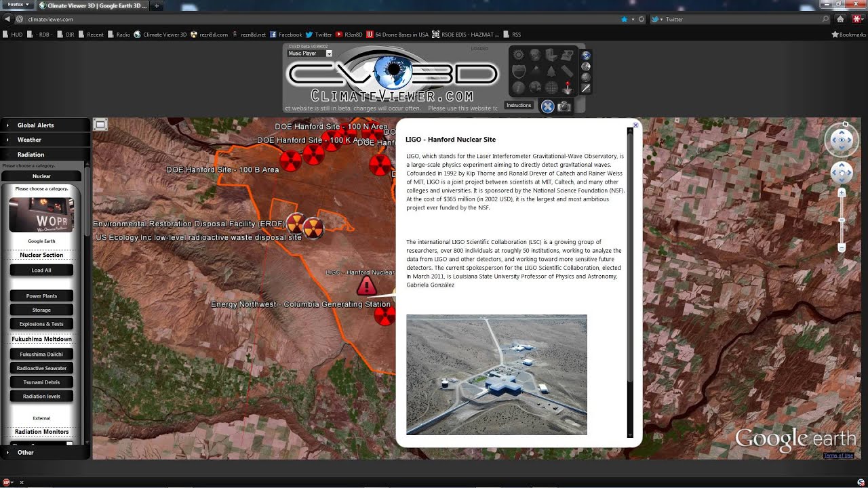Click the LIGO aerial photo in the balloon
Image resolution: width=868 pixels, height=488 pixels.
click(496, 374)
